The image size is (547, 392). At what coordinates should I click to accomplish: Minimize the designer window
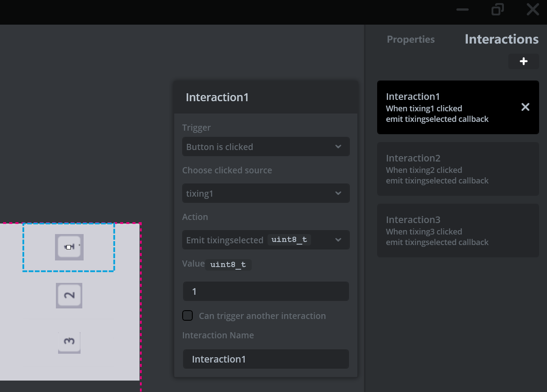[x=463, y=10]
